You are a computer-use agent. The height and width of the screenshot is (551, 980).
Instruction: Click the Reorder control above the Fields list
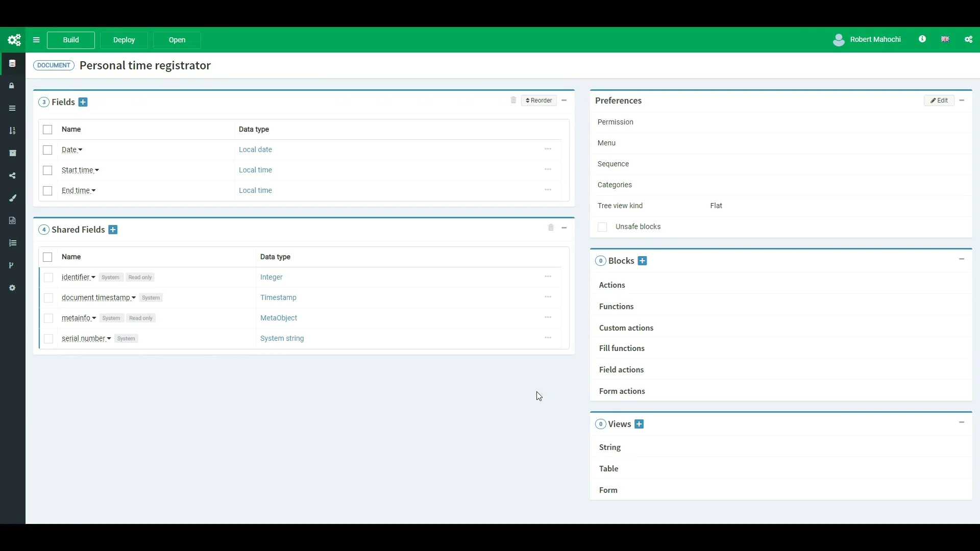coord(538,101)
